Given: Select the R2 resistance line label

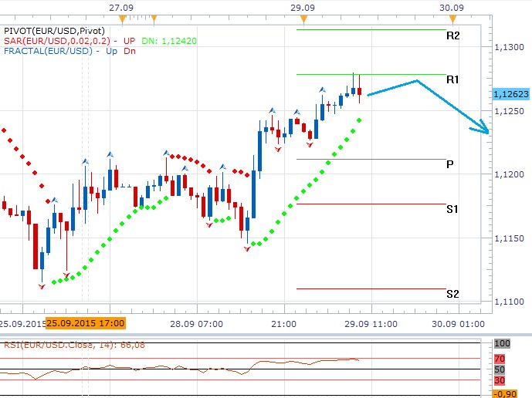Looking at the screenshot, I should [x=452, y=35].
